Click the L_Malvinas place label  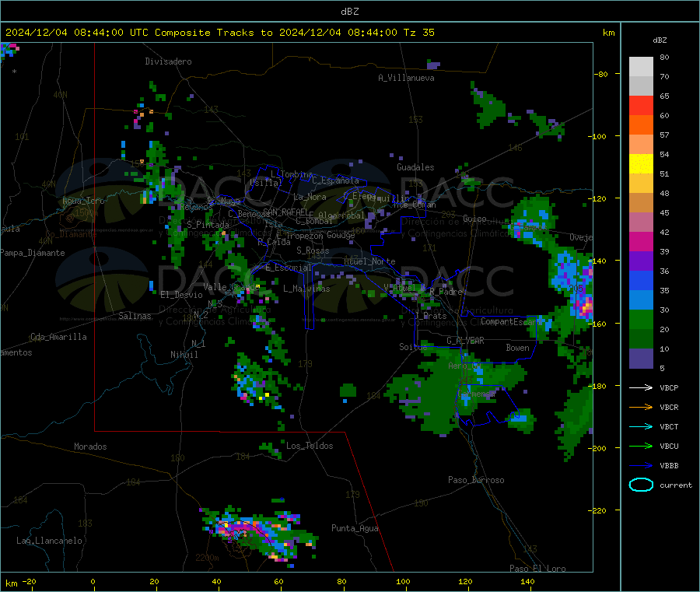coord(306,289)
